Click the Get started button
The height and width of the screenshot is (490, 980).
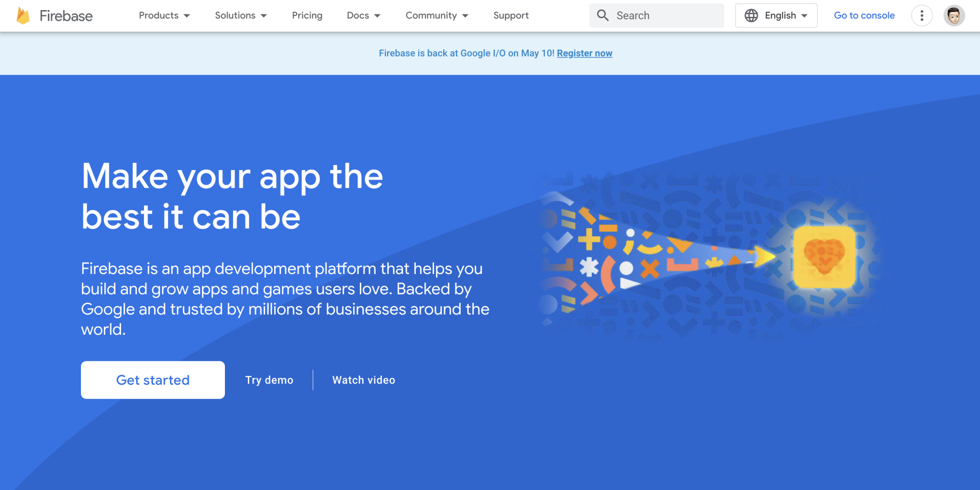pyautogui.click(x=153, y=379)
